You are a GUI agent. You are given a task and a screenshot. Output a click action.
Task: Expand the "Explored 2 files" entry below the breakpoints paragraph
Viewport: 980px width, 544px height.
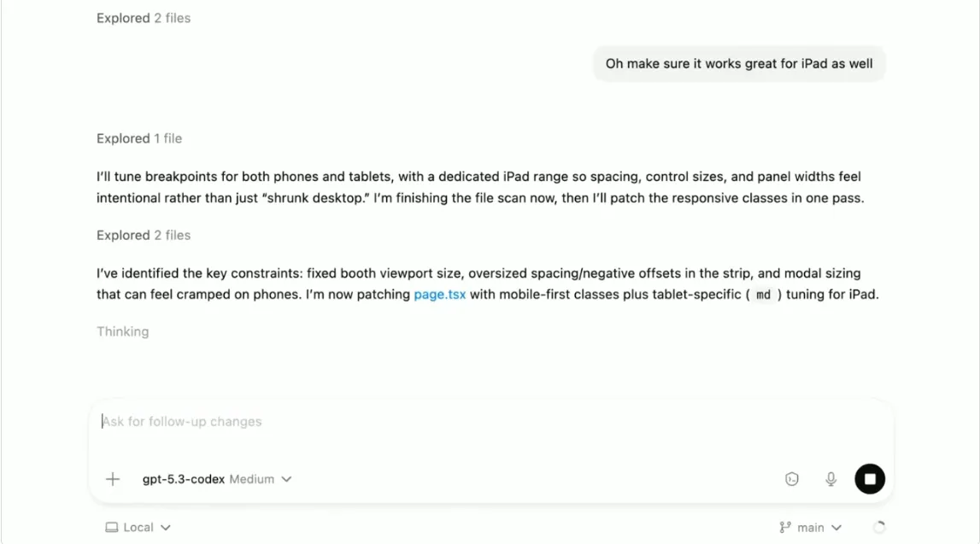(x=144, y=235)
